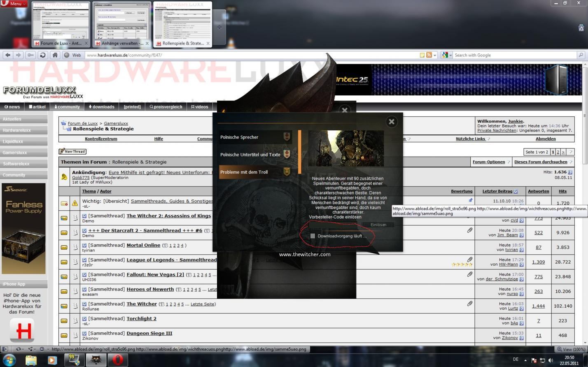Click the Einlösen button
The height and width of the screenshot is (367, 588).
coord(378,225)
